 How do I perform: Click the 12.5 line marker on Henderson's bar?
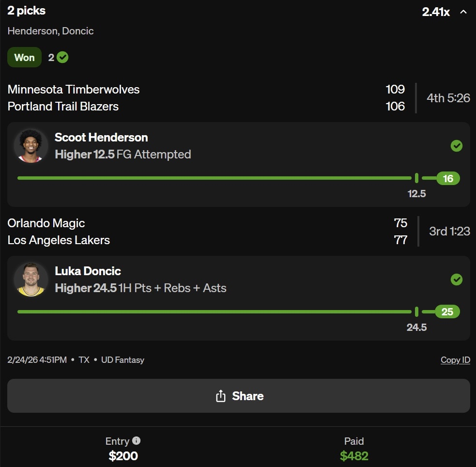pos(416,178)
